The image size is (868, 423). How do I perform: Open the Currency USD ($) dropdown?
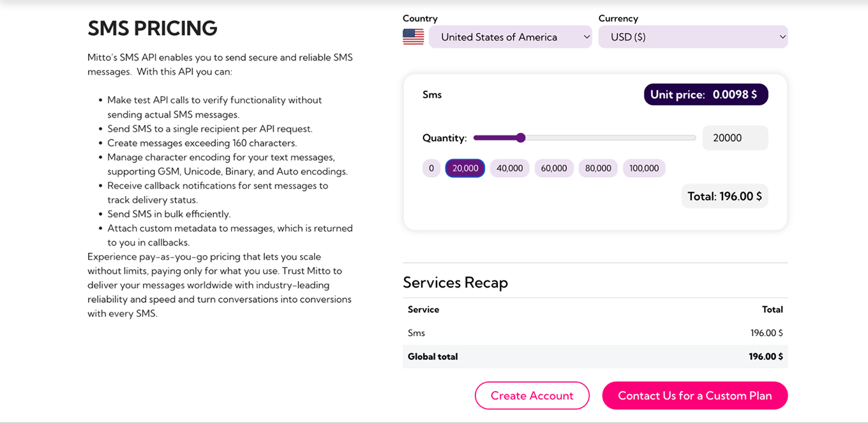(693, 37)
